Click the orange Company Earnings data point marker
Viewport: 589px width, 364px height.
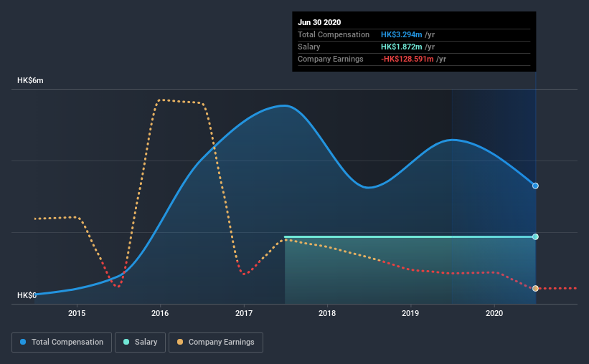coord(535,288)
